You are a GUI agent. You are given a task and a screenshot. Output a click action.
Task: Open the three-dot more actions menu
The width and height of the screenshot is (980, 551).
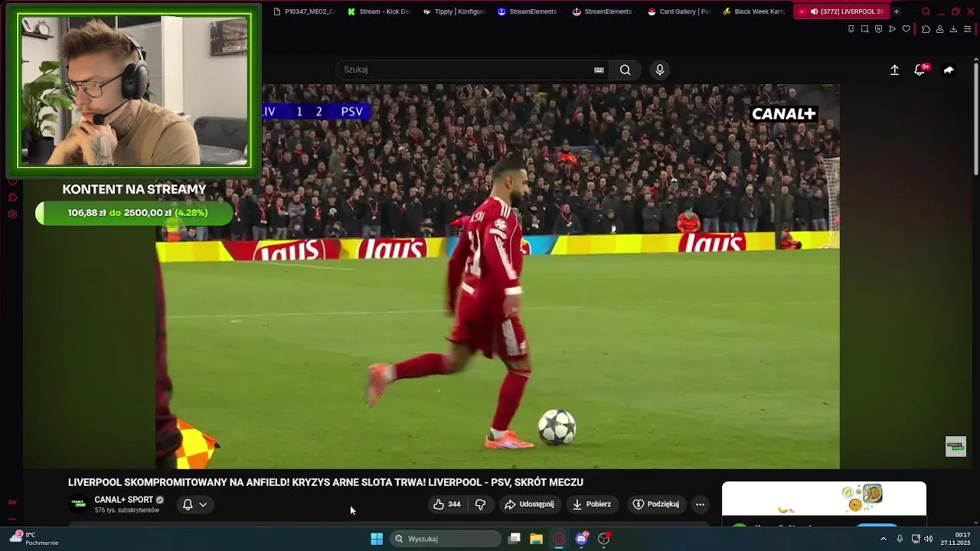coord(700,504)
